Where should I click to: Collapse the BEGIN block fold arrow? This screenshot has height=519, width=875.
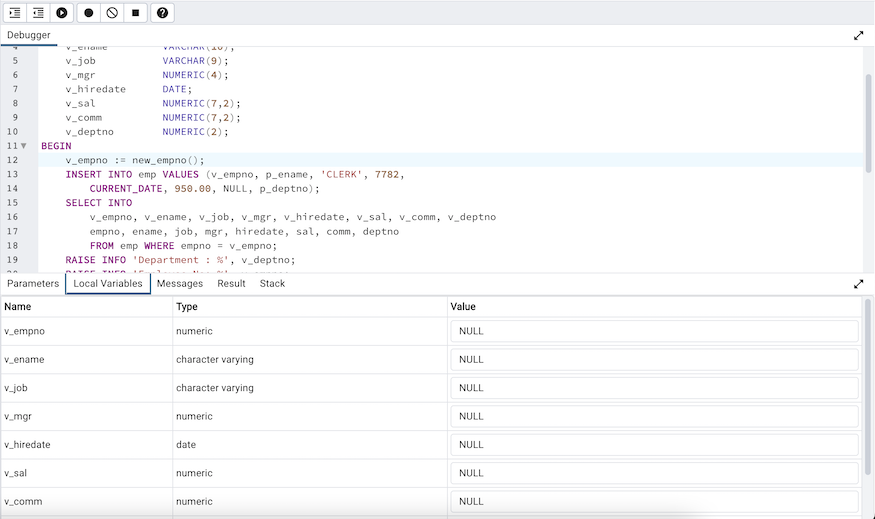[24, 146]
